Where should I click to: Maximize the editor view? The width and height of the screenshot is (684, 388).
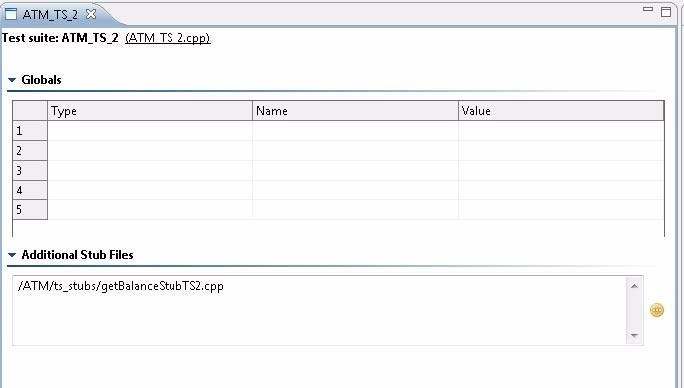click(x=666, y=12)
